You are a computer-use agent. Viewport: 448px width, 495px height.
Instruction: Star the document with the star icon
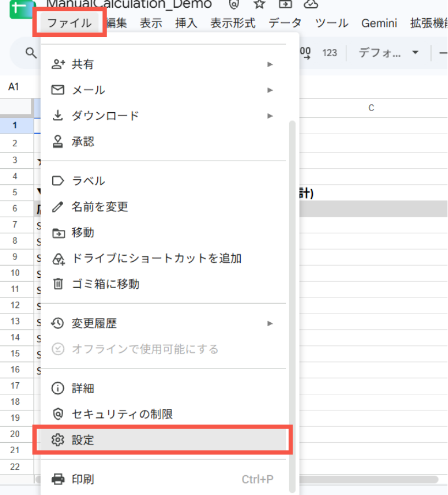tap(259, 4)
